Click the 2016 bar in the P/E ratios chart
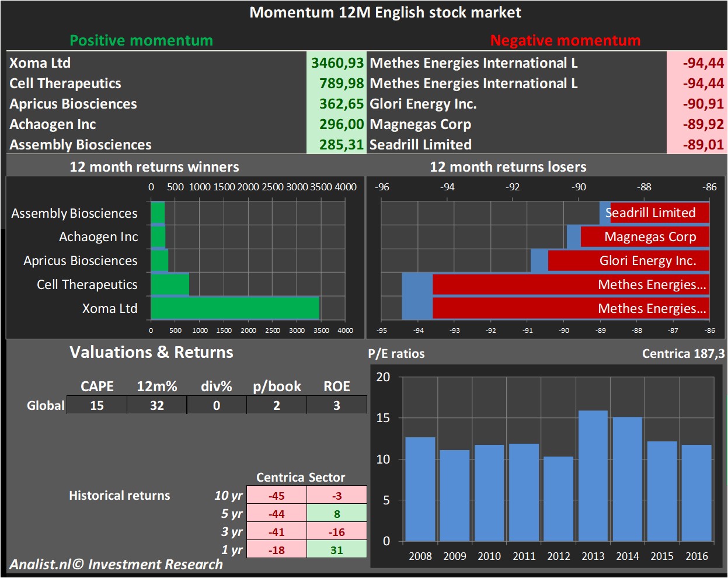Image resolution: width=728 pixels, height=578 pixels. coord(696,493)
